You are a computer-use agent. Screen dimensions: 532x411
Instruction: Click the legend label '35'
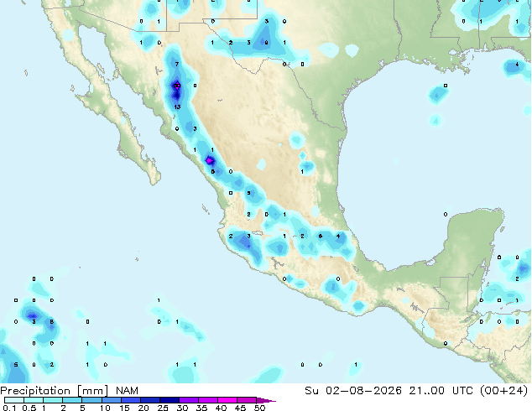[x=202, y=408]
